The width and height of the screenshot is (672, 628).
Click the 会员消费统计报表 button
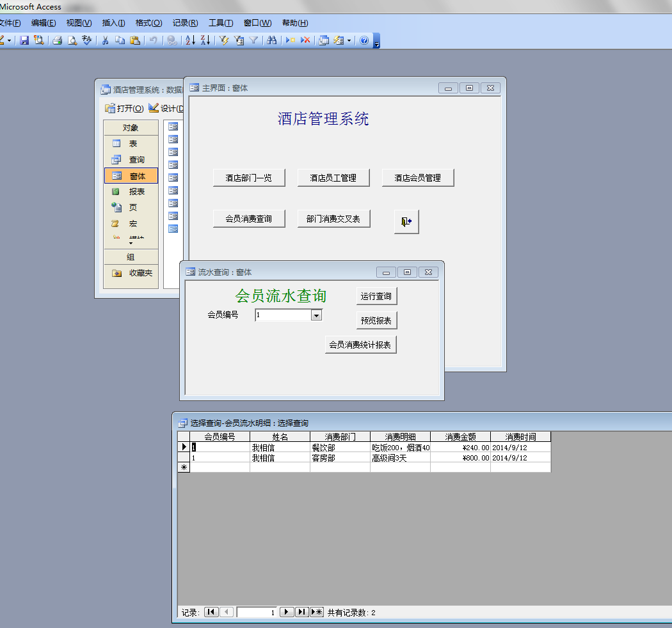360,345
